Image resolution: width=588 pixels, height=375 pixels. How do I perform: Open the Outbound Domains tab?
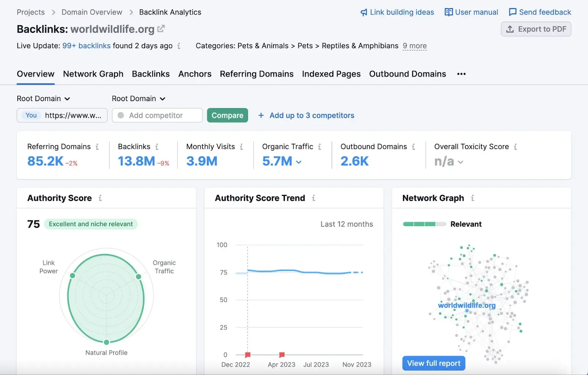click(x=408, y=74)
